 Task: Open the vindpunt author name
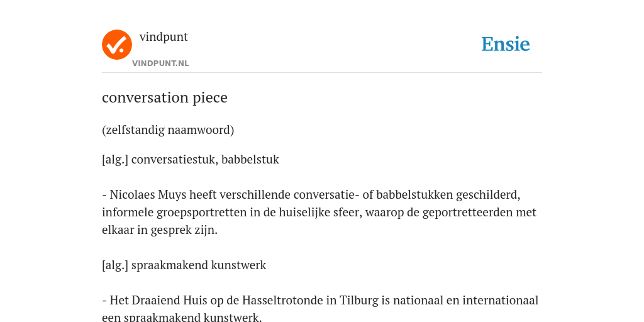pos(164,37)
